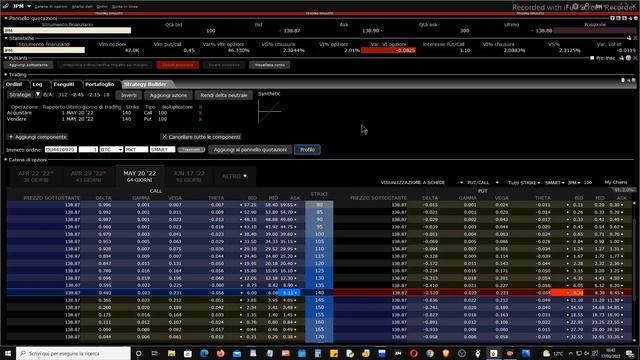Select the Strategy Builder tab
The width and height of the screenshot is (640, 360).
(x=145, y=84)
